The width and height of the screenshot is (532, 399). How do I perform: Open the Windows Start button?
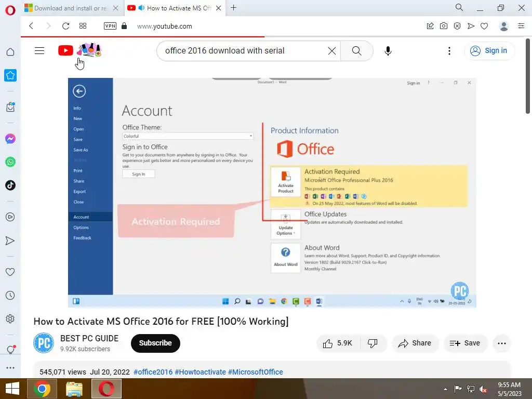12,389
